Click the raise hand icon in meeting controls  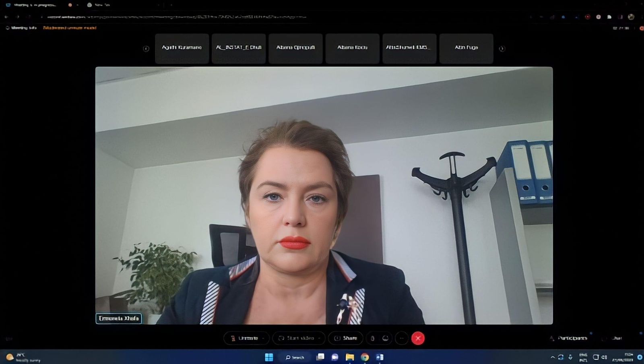coord(372,338)
